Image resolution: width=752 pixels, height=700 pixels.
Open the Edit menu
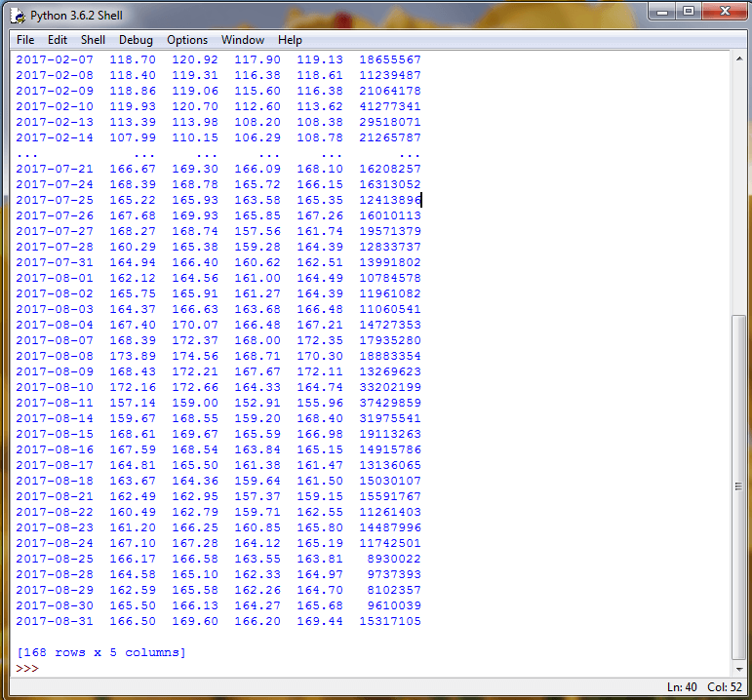(x=58, y=40)
